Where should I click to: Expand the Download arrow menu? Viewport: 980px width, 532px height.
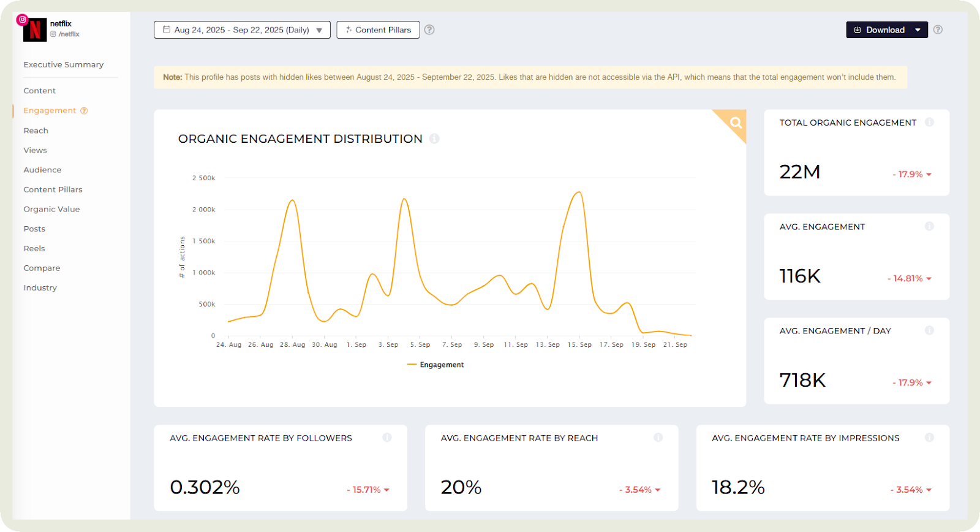click(x=918, y=30)
